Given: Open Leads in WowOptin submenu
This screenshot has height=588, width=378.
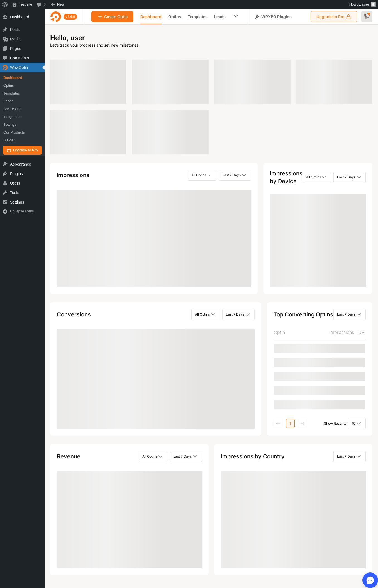Looking at the screenshot, I should point(8,101).
